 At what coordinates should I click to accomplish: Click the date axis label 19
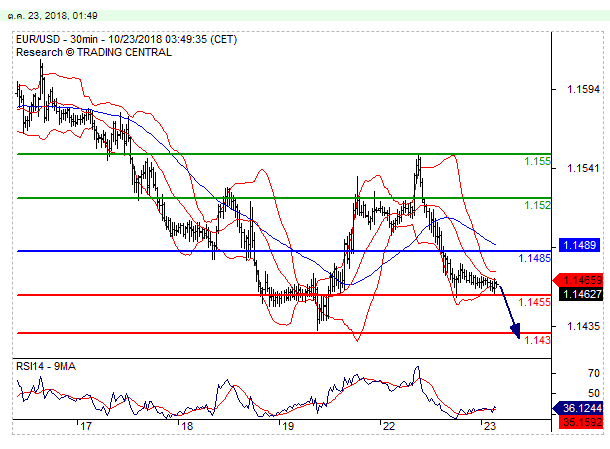coord(288,426)
